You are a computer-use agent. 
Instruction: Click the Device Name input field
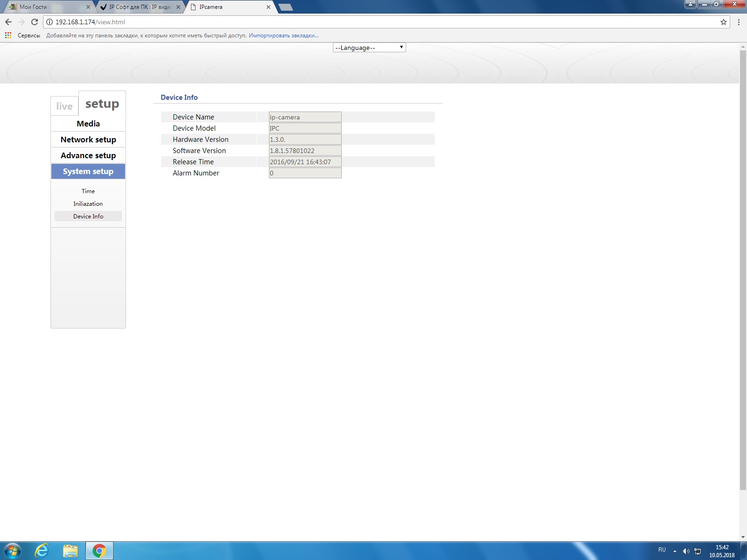point(305,117)
